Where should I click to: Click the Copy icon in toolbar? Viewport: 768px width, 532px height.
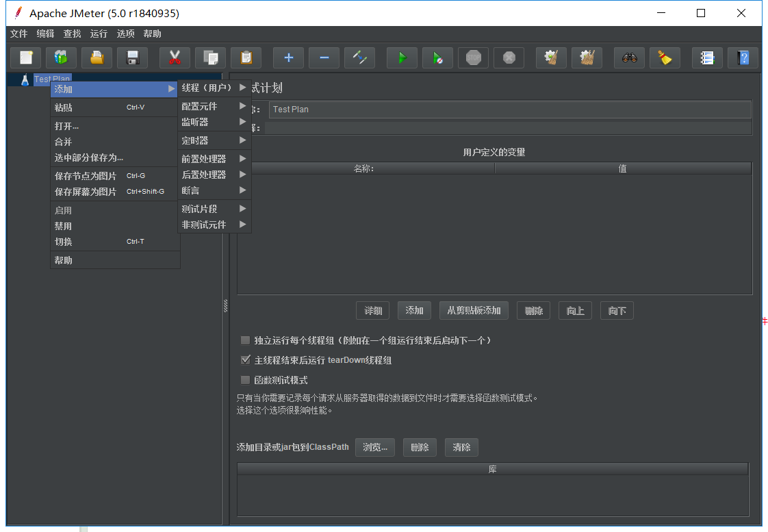[x=211, y=58]
